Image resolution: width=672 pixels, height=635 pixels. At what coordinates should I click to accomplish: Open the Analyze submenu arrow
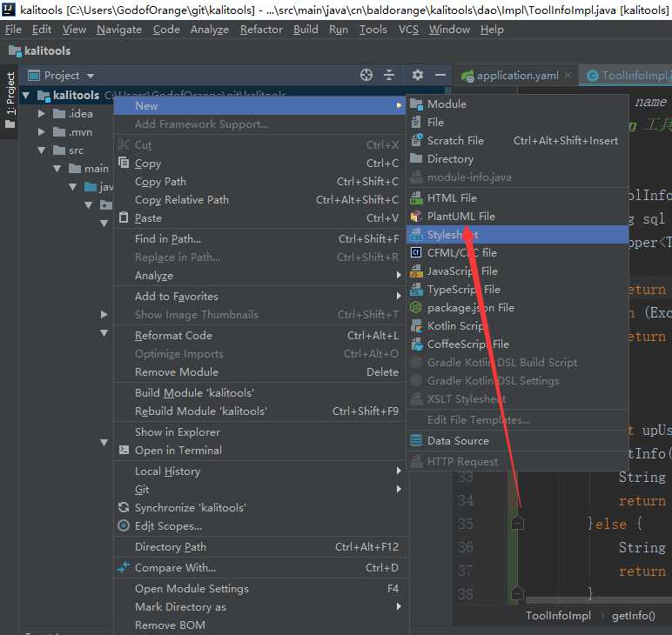pos(399,276)
